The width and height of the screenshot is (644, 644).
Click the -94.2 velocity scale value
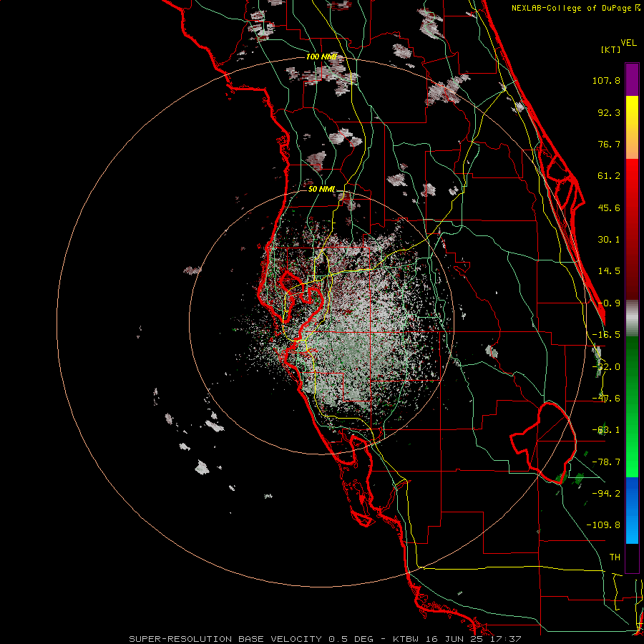point(606,494)
